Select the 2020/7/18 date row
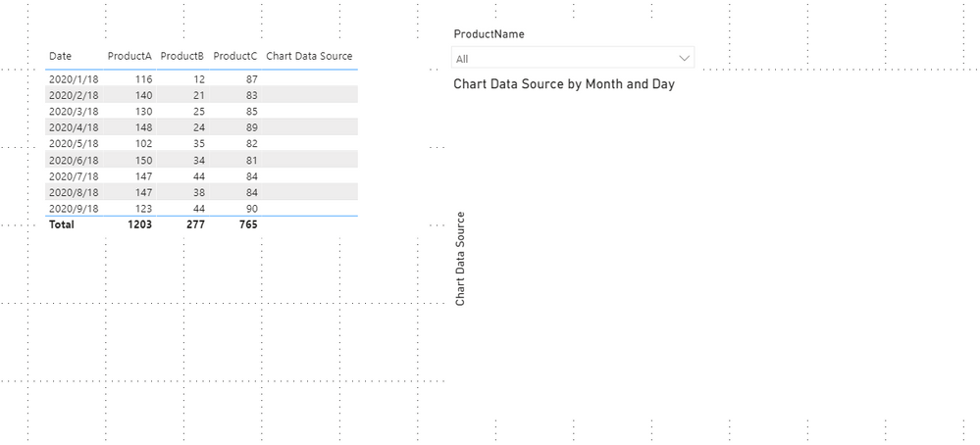Viewport: 980px width, 445px height. (x=201, y=176)
